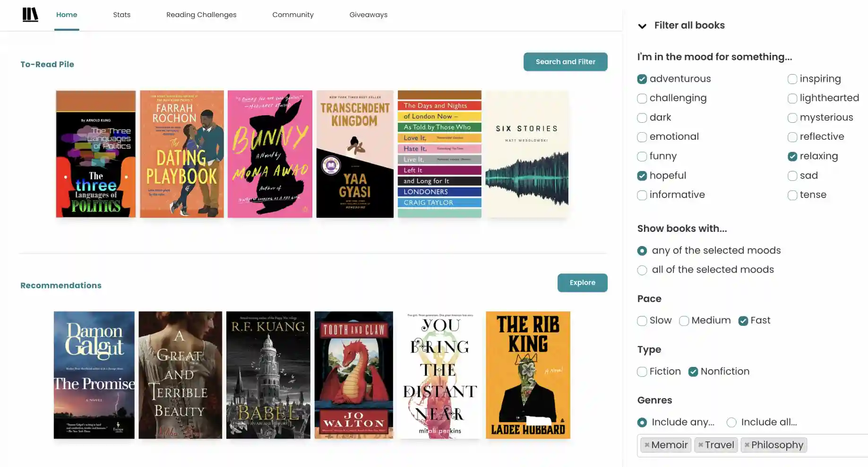Screen dimensions: 868x467
Task: Click the StoryGraph books logo icon
Action: tap(30, 15)
